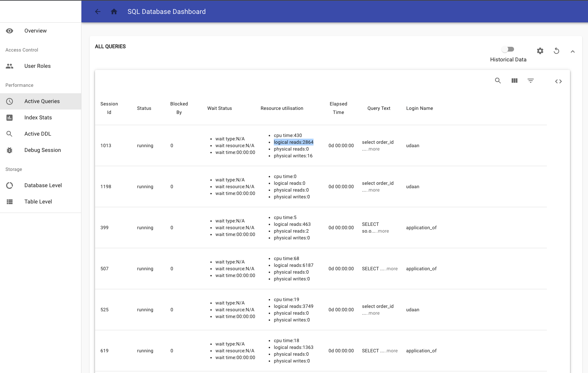Open the Debug Session bug icon
588x373 pixels.
9,150
